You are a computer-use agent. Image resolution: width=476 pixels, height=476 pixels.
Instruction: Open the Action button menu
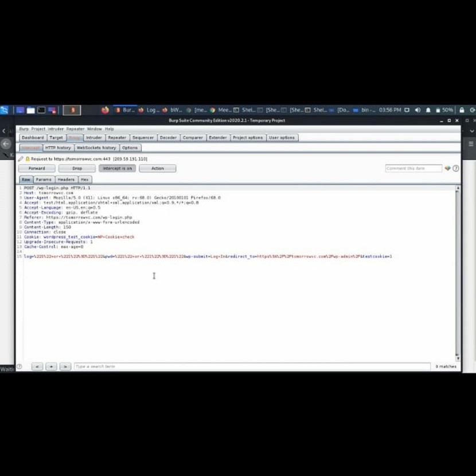click(158, 168)
